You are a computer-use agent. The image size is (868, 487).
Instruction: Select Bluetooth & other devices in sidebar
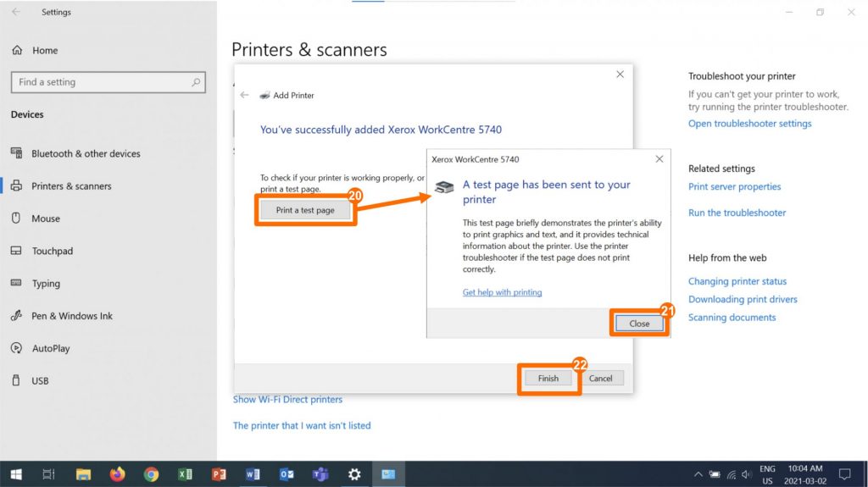point(86,153)
